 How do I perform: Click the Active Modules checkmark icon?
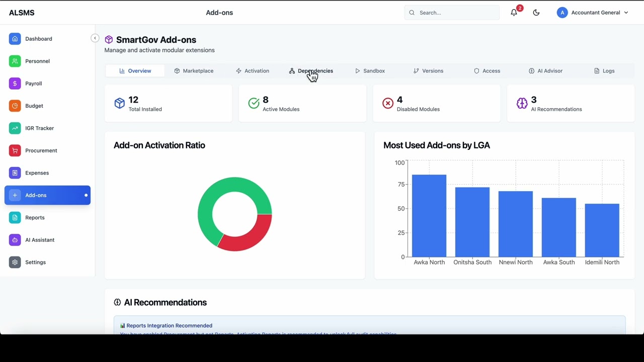coord(254,103)
